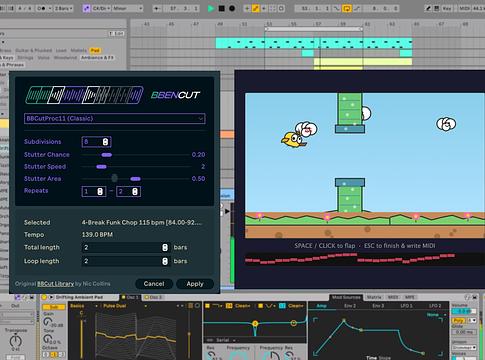485x360 pixels.
Task: Toggle the MIDI map mode button
Action: (465, 8)
